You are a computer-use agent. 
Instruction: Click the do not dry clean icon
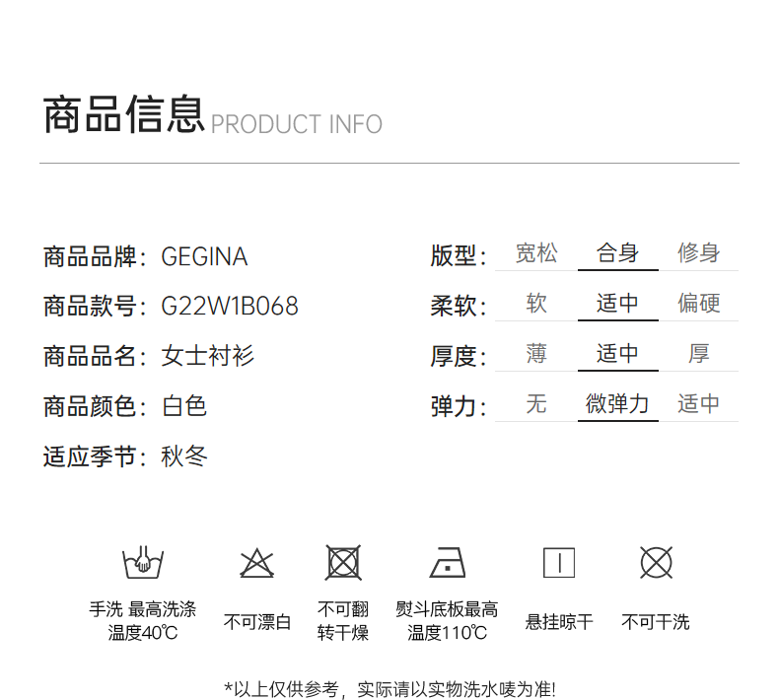656,563
